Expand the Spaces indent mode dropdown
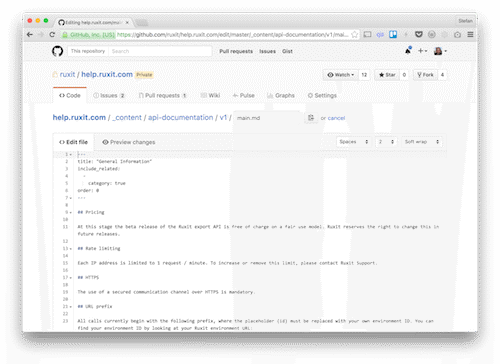 [x=353, y=142]
